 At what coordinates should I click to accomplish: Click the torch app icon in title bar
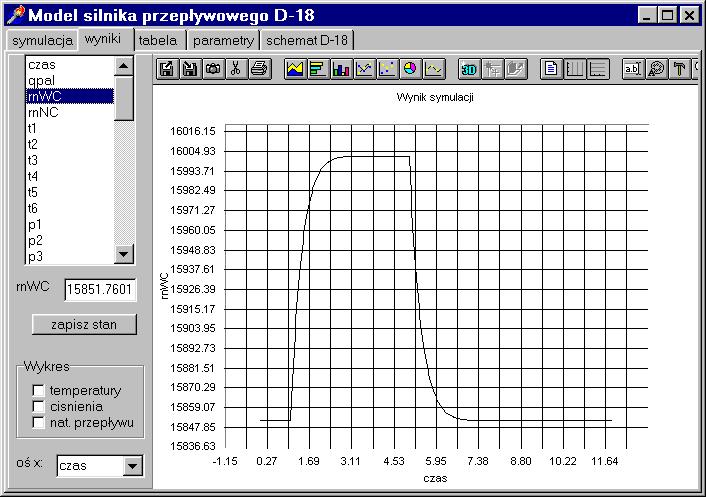pyautogui.click(x=16, y=14)
